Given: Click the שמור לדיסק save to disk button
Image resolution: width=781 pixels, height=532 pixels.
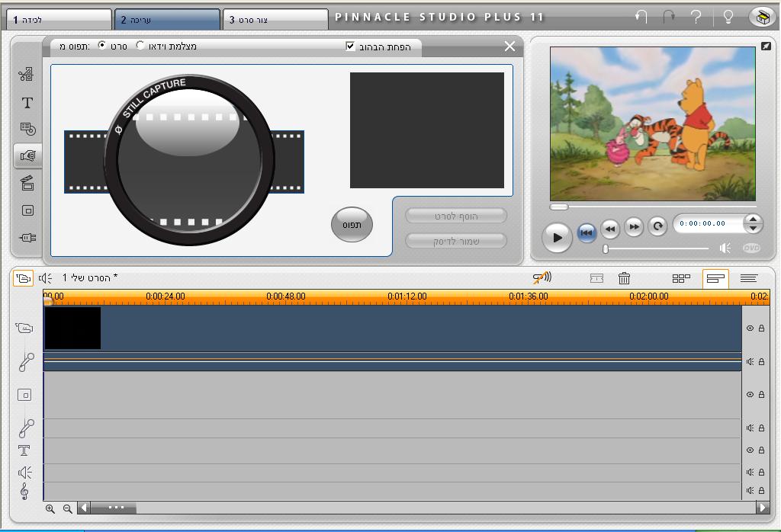Looking at the screenshot, I should coord(456,241).
